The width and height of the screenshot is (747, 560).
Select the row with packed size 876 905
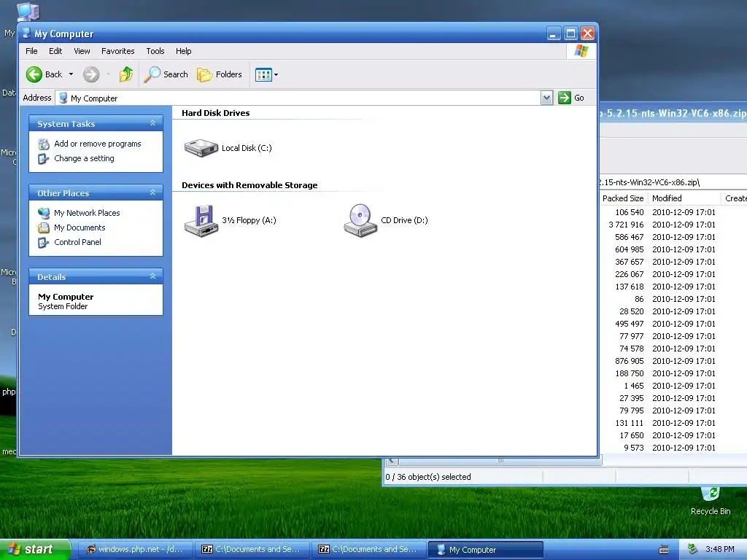[x=673, y=361]
